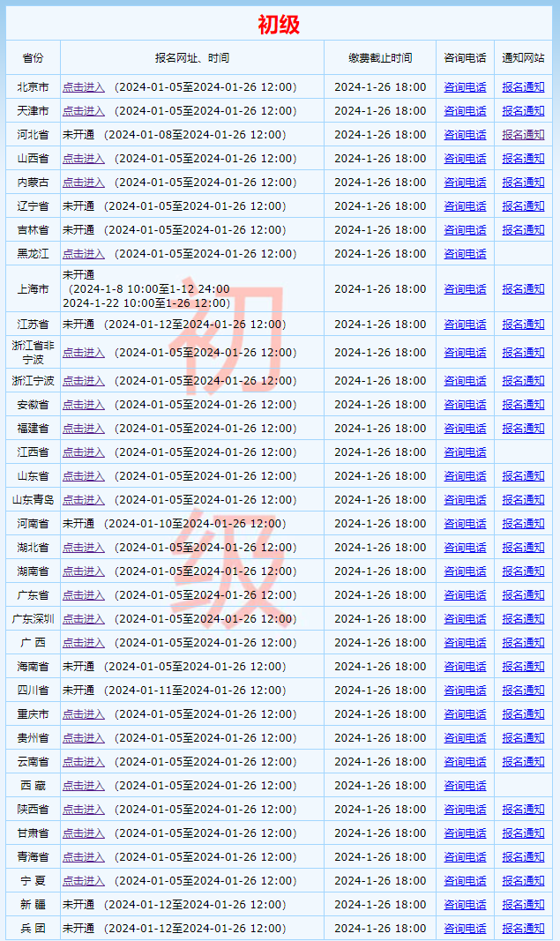Open 点击进入 link for 福建省
This screenshot has height=941, width=560.
pos(84,429)
